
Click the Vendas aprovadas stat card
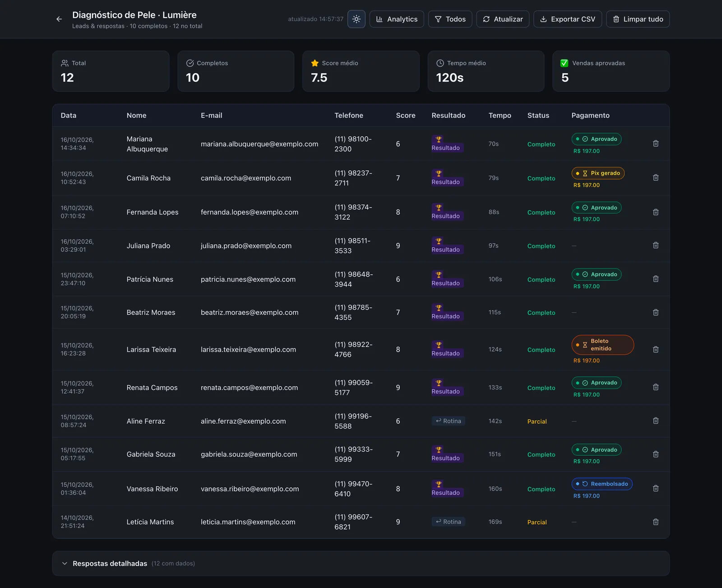611,71
